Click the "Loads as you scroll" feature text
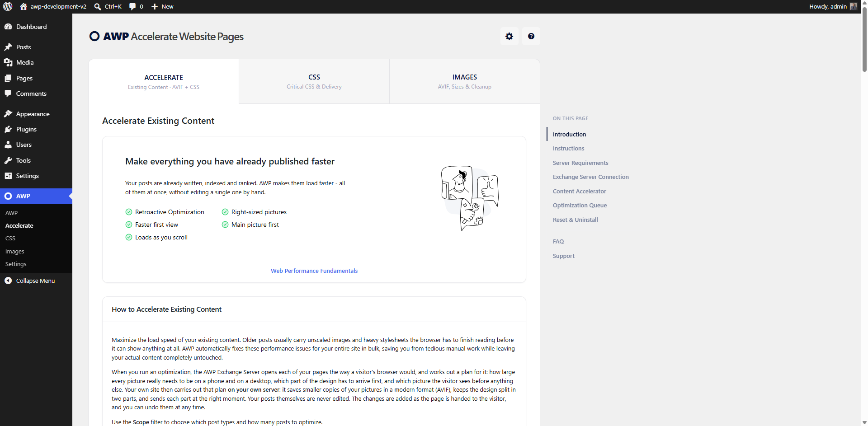The width and height of the screenshot is (868, 426). [x=161, y=237]
